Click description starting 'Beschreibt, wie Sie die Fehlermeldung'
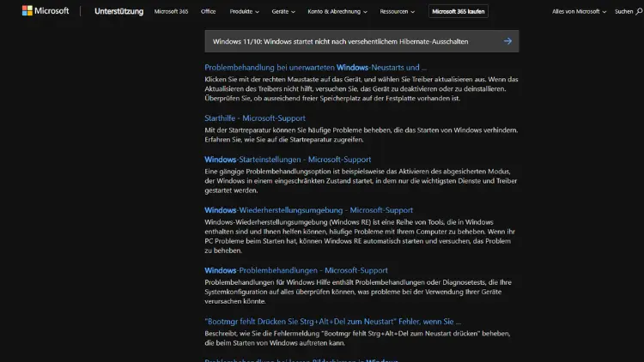 [x=357, y=338]
